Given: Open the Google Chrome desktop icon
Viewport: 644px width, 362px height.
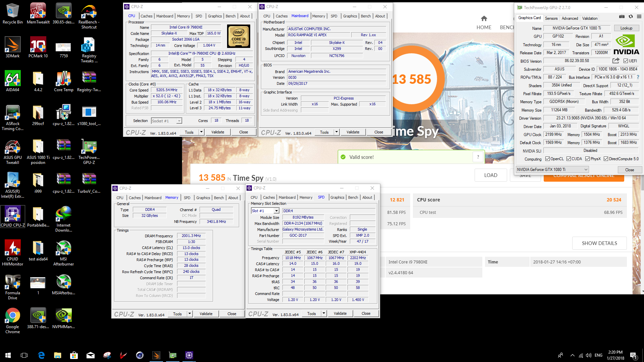Looking at the screenshot, I should [x=12, y=321].
